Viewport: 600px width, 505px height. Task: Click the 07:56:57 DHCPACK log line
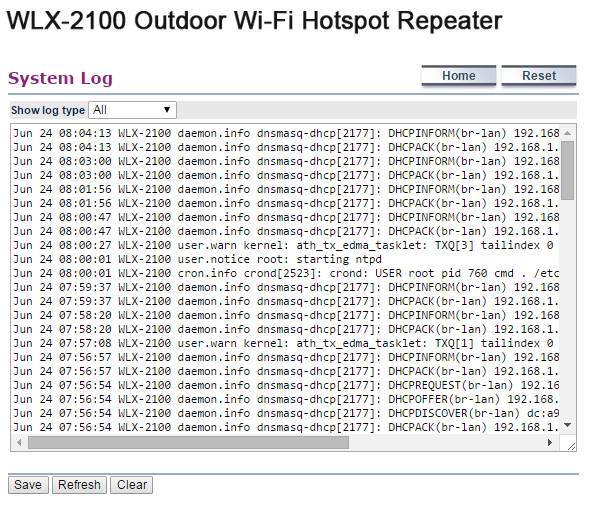coord(286,371)
